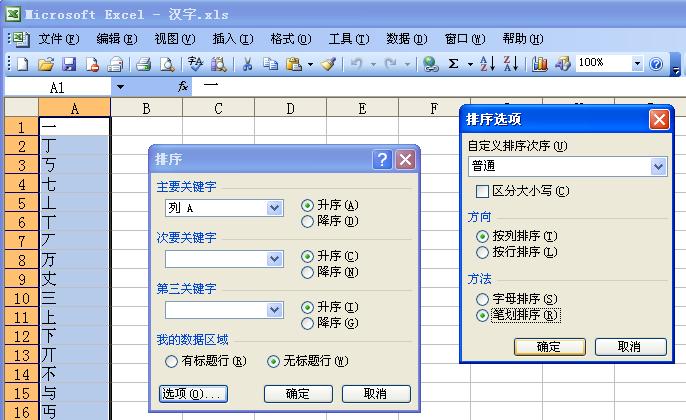The width and height of the screenshot is (686, 420).
Task: Click 取消 in 排序选项 dialog
Action: pos(630,347)
